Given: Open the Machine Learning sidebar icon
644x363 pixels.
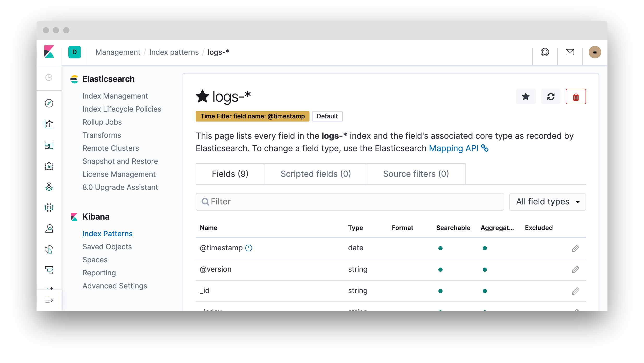Looking at the screenshot, I should pos(49,208).
